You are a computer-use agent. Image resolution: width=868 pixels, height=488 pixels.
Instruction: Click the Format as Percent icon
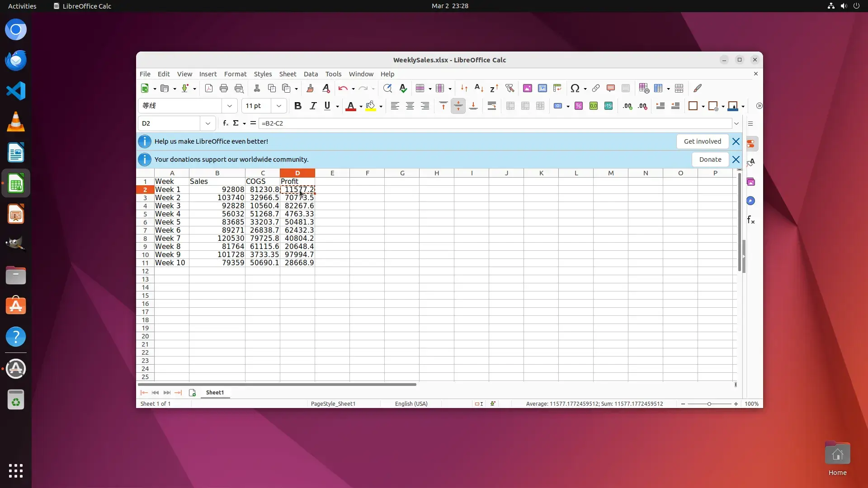[578, 106]
